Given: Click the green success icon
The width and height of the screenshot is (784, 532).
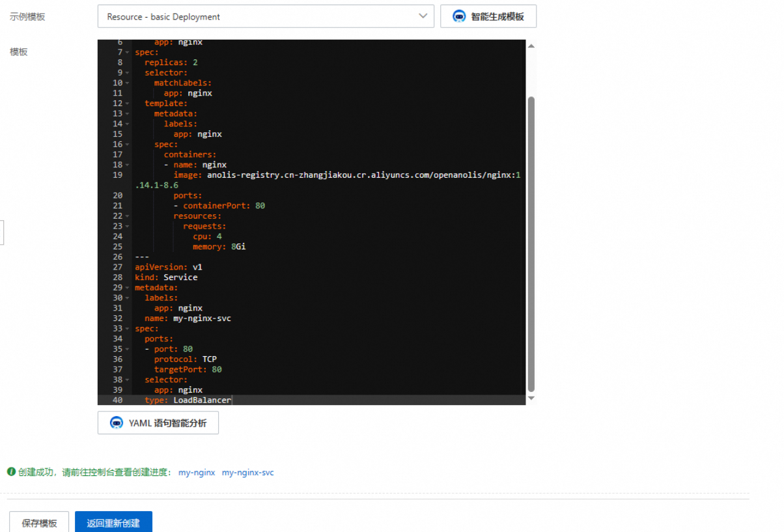Looking at the screenshot, I should pyautogui.click(x=11, y=471).
